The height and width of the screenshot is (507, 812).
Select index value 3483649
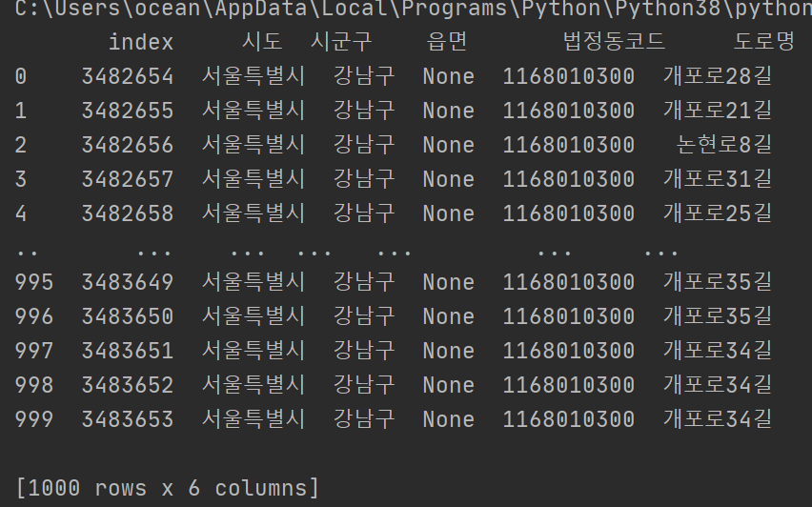pyautogui.click(x=128, y=282)
